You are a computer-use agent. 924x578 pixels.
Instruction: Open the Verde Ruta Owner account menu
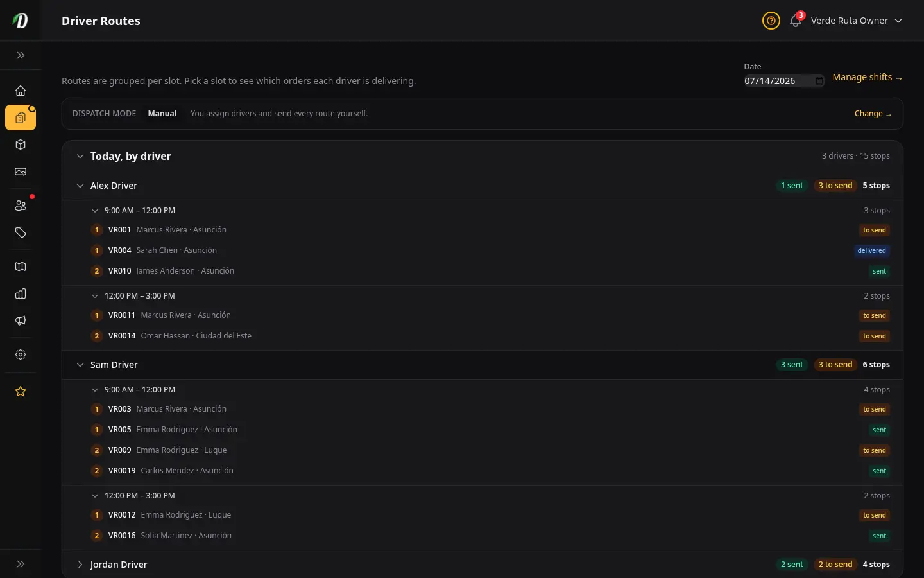[x=857, y=21]
